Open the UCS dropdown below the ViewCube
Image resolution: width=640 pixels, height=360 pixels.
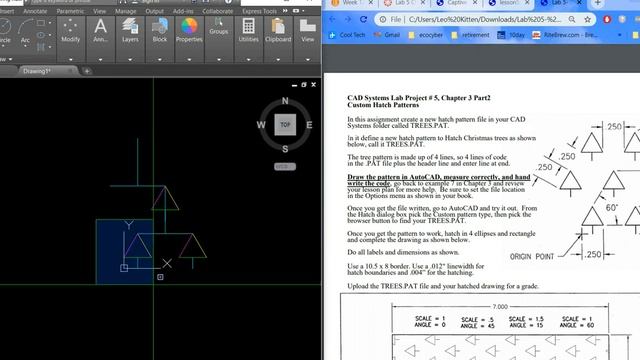[285, 167]
